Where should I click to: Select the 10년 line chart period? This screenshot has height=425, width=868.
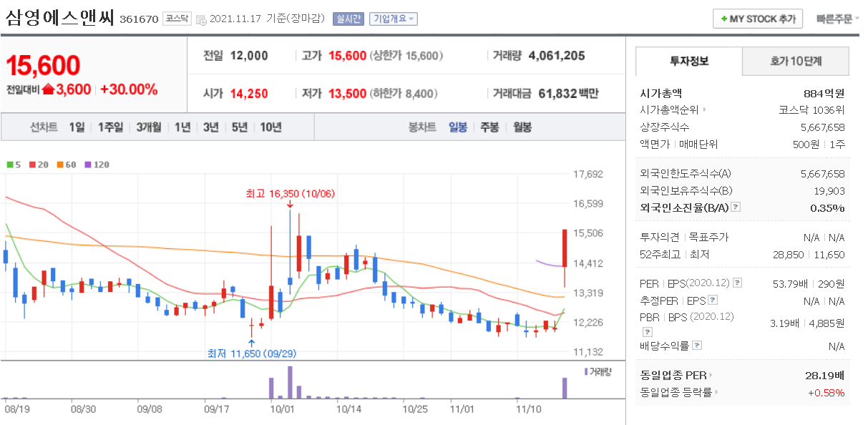(270, 127)
